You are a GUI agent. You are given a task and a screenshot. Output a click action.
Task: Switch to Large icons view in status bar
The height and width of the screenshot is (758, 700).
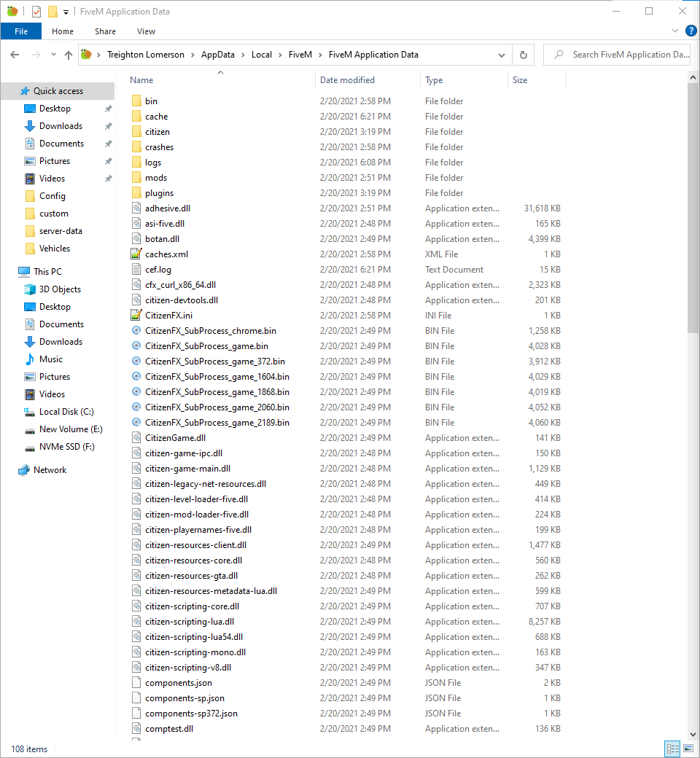(x=688, y=749)
